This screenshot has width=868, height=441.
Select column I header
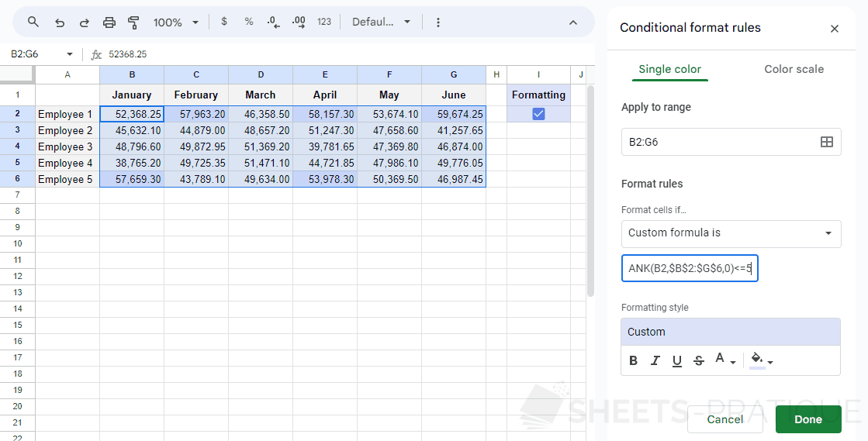(x=538, y=74)
